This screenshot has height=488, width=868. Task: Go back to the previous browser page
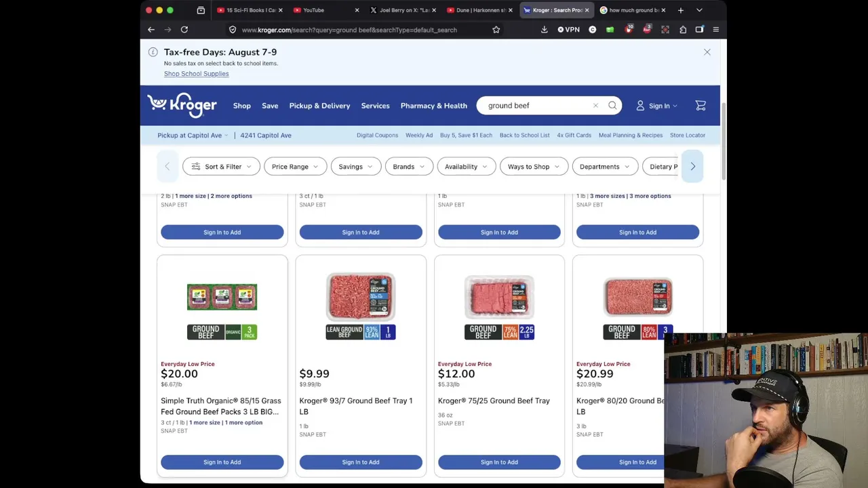tap(151, 30)
